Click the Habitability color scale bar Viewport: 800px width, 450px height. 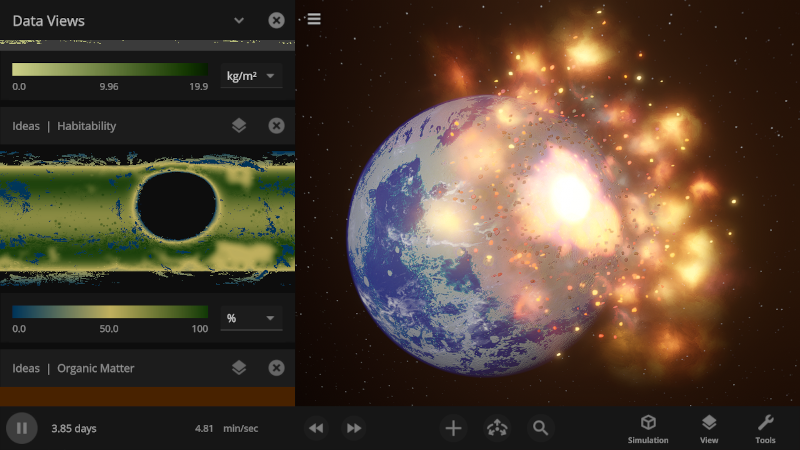(x=110, y=312)
